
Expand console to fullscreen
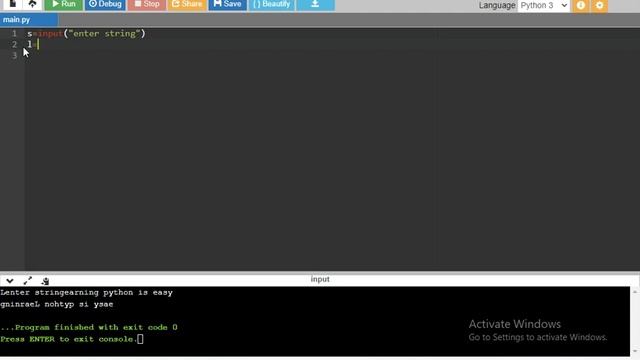[28, 281]
